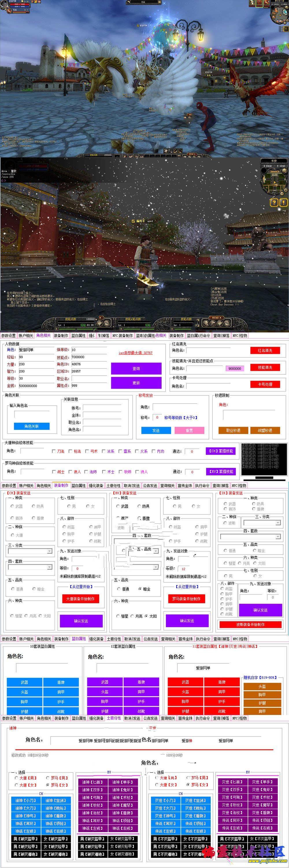Viewport: 289px width, 868px height.
Task: Click the red 罗马装备开始制作 button
Action: pos(186,599)
